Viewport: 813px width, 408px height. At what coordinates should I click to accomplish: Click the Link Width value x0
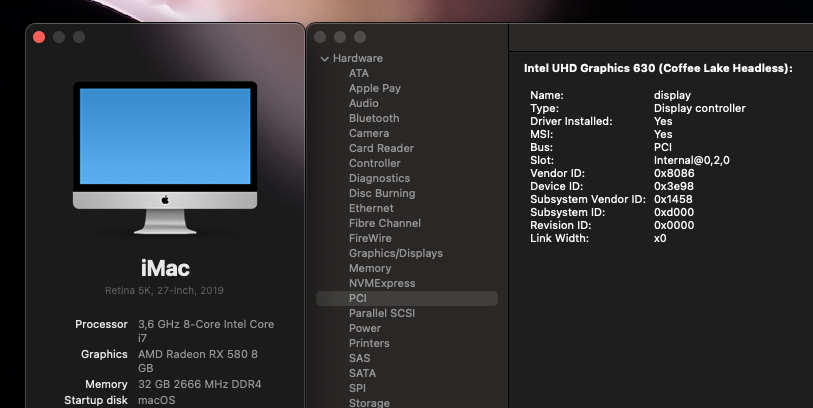(660, 238)
